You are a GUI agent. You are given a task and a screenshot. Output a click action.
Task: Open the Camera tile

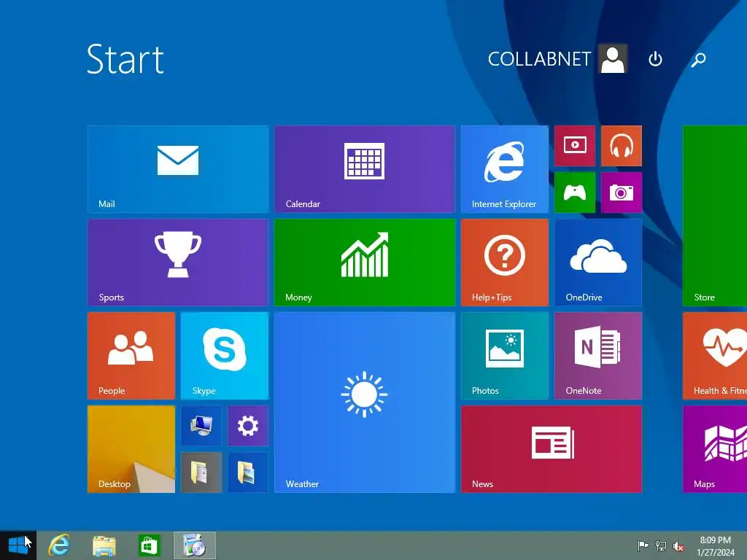[x=622, y=192]
